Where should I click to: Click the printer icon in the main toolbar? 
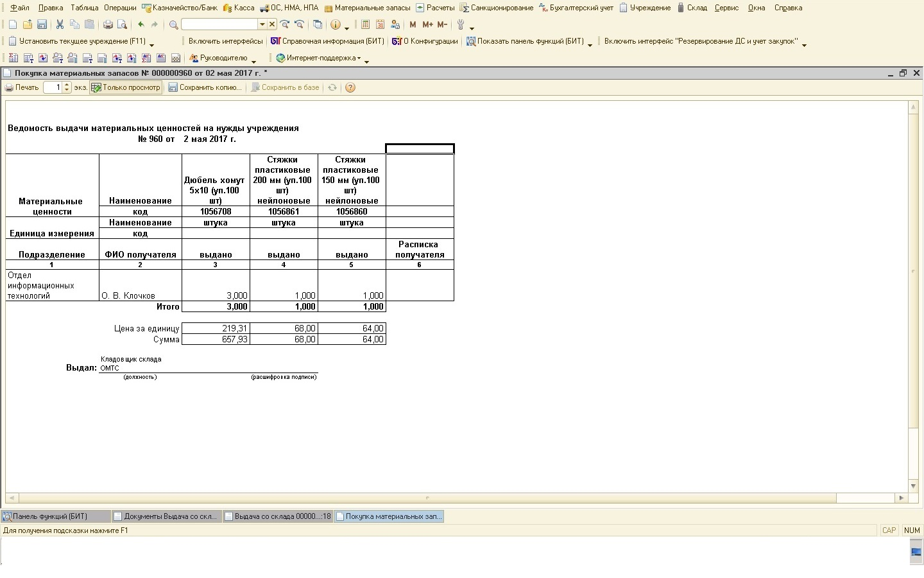coord(108,24)
